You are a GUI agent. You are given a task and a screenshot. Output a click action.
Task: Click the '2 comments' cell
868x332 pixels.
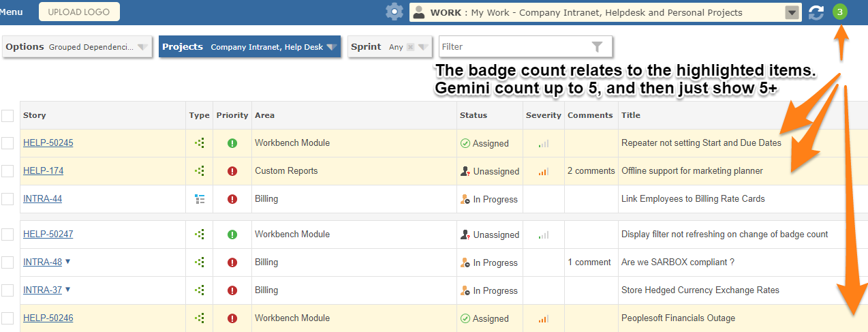click(x=591, y=170)
